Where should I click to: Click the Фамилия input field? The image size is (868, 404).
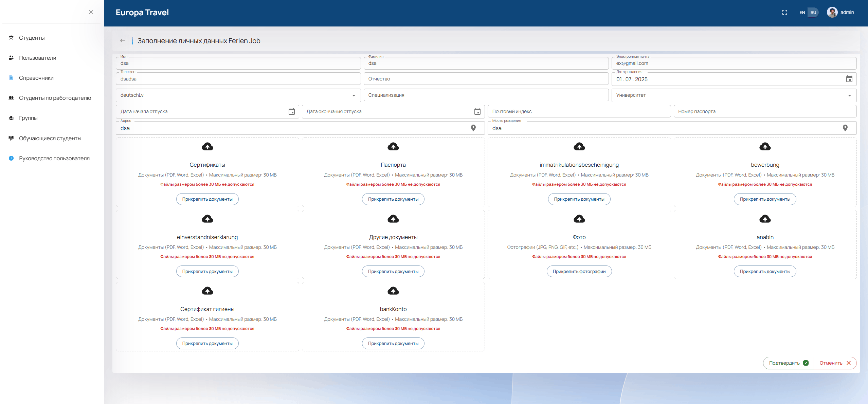[486, 63]
